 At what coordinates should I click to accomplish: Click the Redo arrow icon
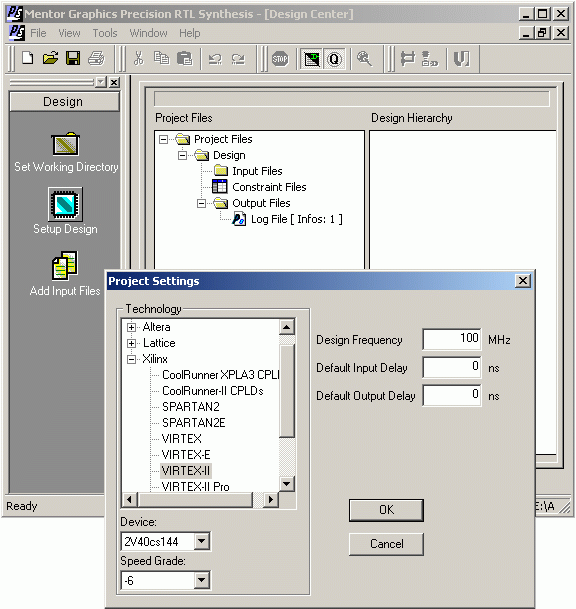pos(238,59)
